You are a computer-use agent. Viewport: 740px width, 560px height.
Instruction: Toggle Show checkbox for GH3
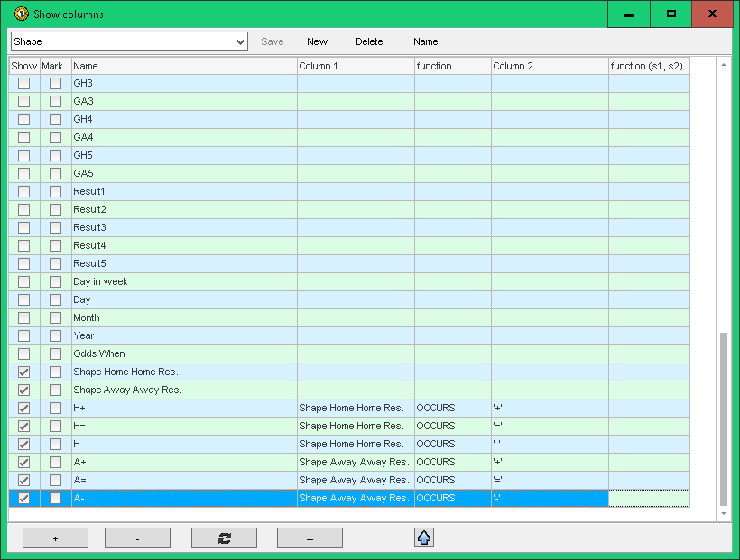(x=24, y=84)
